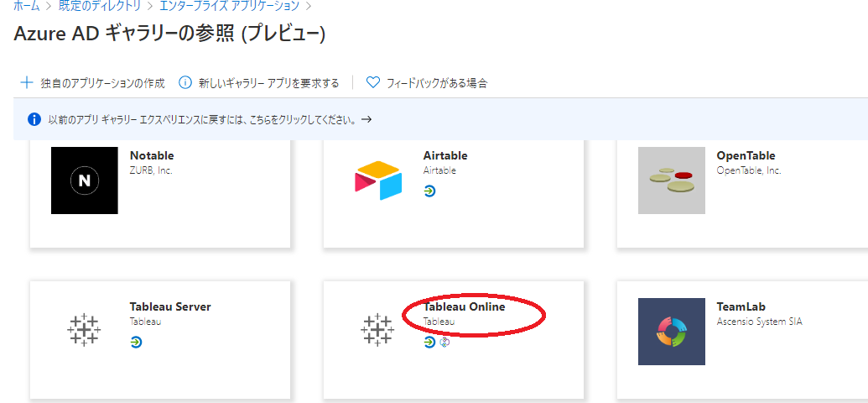The width and height of the screenshot is (868, 403).
Task: Click Tableau Online's single sign-on icon
Action: click(429, 343)
